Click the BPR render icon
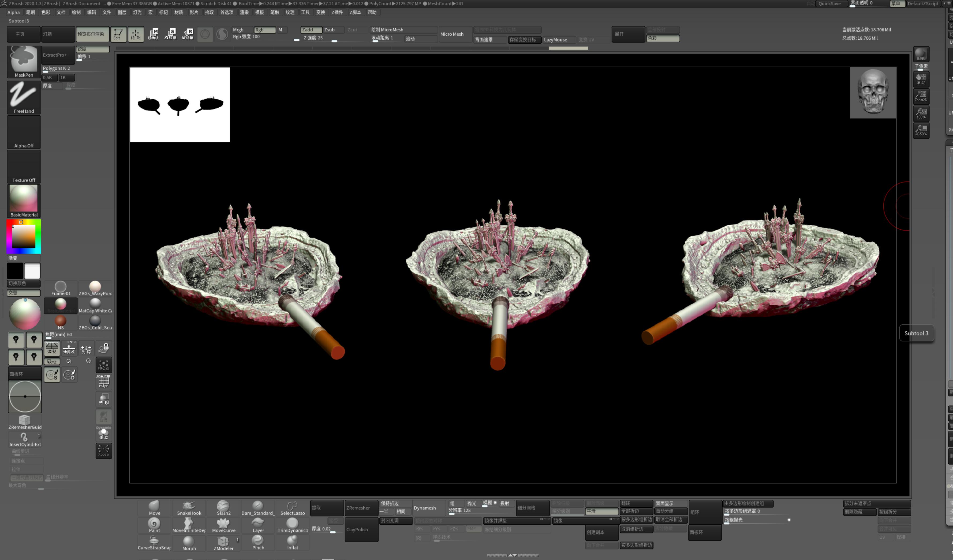 click(921, 54)
